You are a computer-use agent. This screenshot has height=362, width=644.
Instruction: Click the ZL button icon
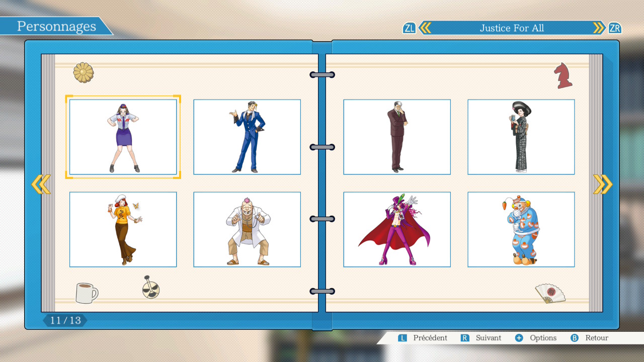[409, 28]
